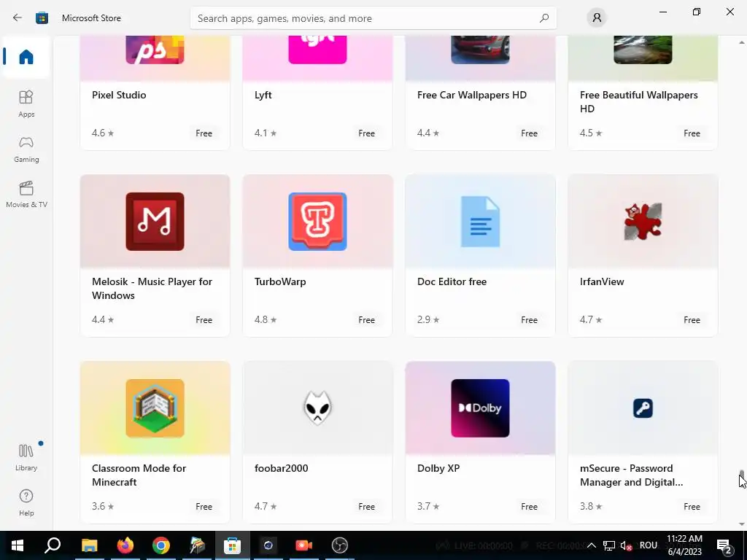This screenshot has height=560, width=747.
Task: Open the user profile icon
Action: pos(597,18)
